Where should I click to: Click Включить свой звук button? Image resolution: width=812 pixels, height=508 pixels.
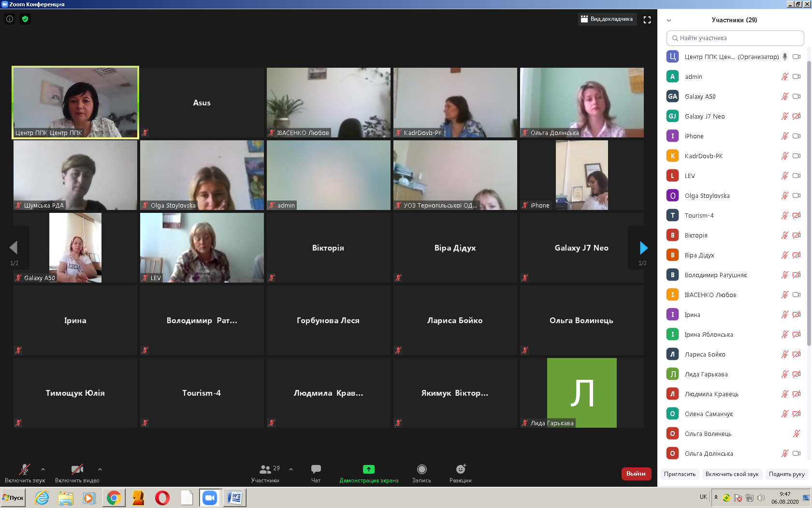[x=732, y=474]
